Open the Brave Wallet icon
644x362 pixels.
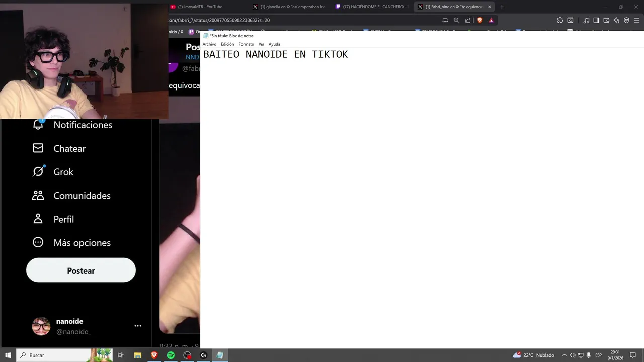click(606, 20)
